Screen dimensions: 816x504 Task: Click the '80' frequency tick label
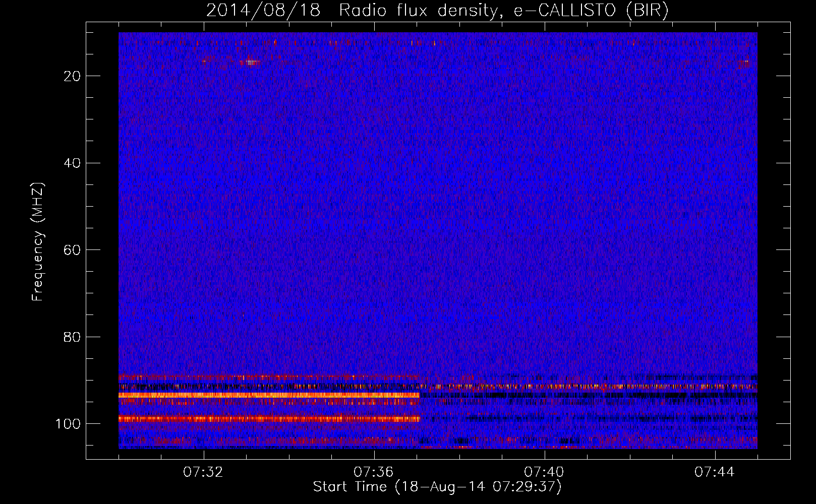point(73,337)
